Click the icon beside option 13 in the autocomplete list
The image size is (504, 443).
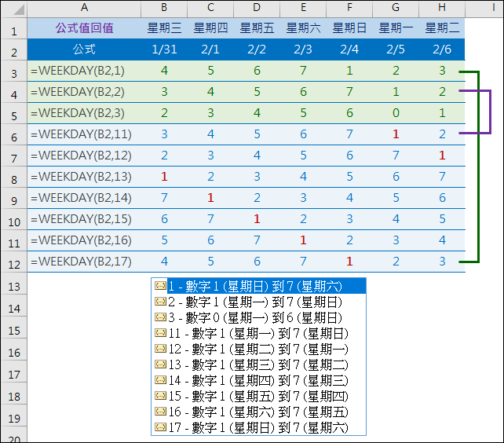point(160,364)
